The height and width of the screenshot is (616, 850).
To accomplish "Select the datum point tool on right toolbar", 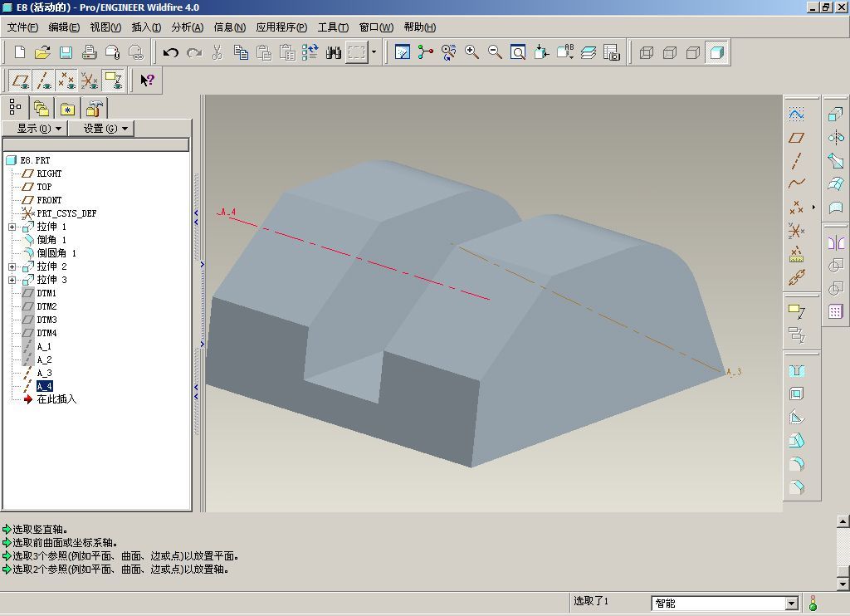I will [x=796, y=208].
